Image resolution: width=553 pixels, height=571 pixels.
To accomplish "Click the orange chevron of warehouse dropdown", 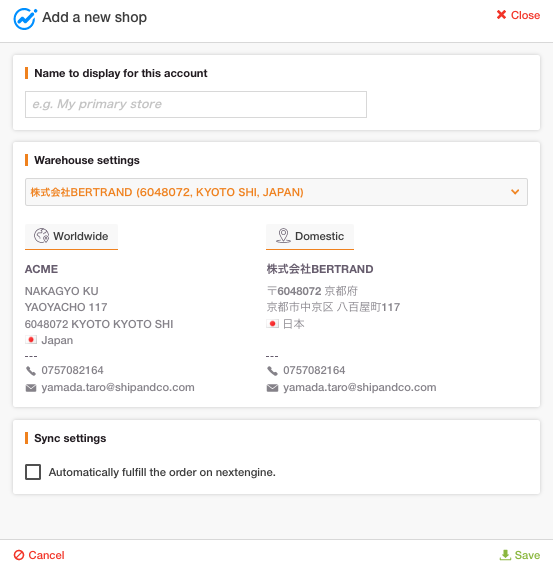I will [515, 192].
